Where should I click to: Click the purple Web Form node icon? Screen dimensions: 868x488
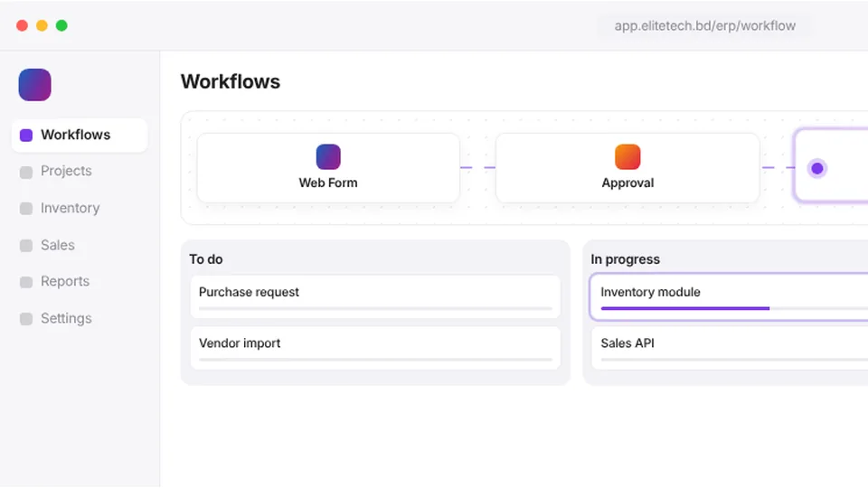click(x=328, y=156)
